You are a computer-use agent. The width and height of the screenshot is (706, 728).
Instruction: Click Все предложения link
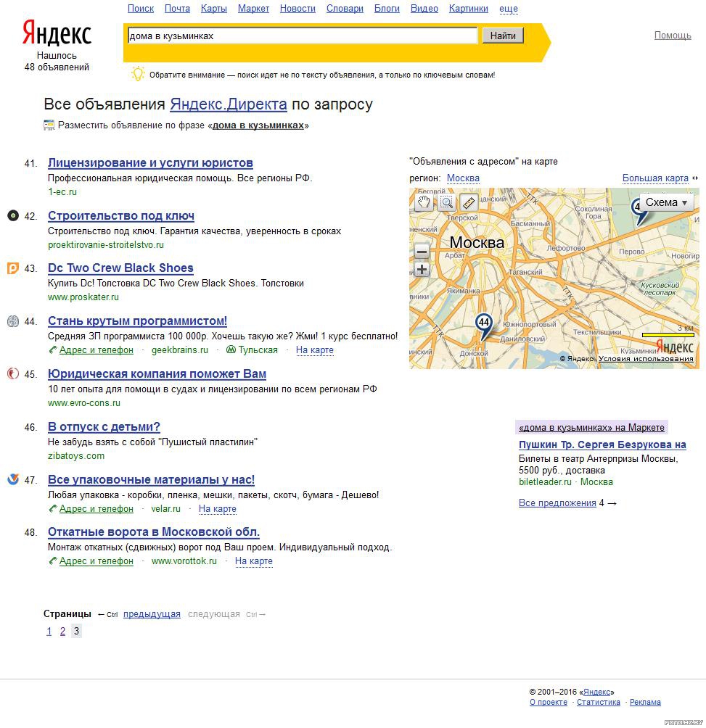(x=557, y=502)
